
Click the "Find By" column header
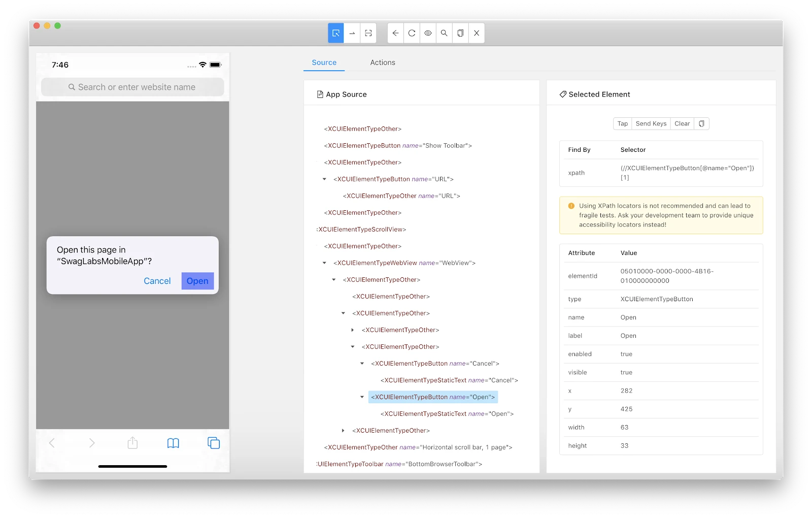[579, 150]
